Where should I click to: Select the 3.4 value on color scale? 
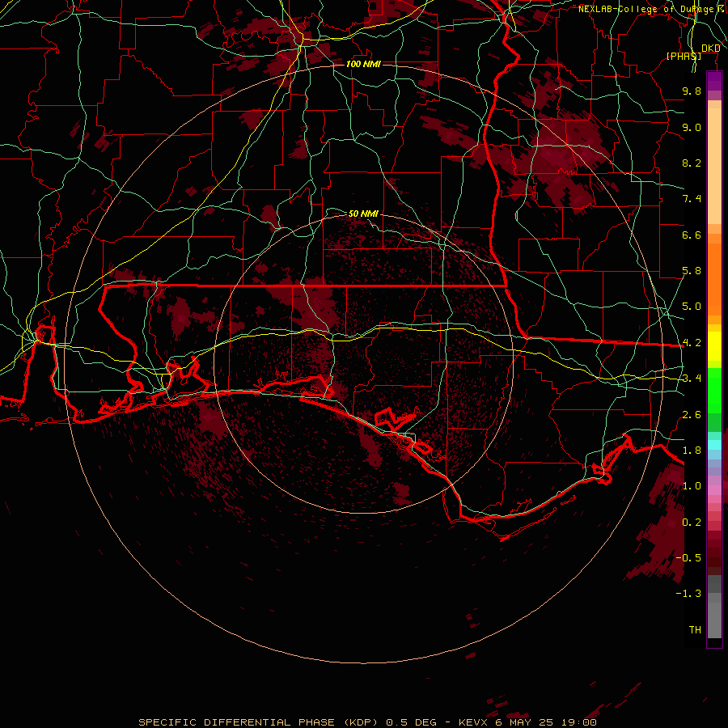coord(692,379)
